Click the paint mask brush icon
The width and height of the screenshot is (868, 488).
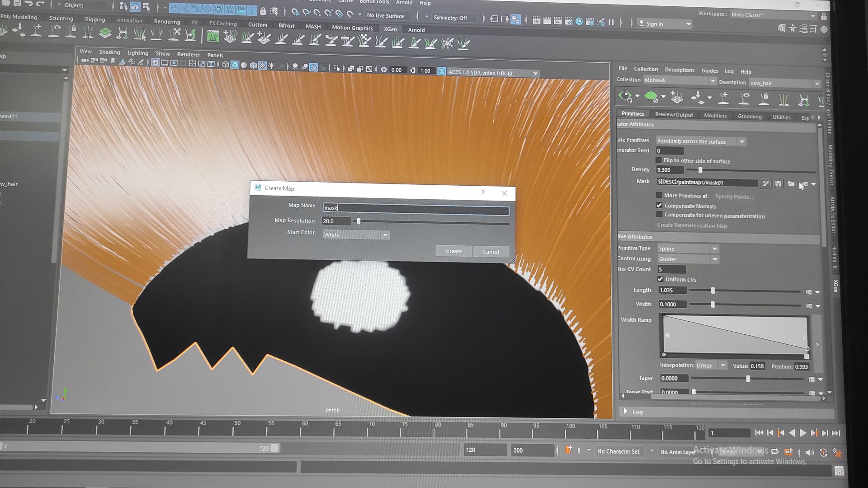pyautogui.click(x=765, y=183)
